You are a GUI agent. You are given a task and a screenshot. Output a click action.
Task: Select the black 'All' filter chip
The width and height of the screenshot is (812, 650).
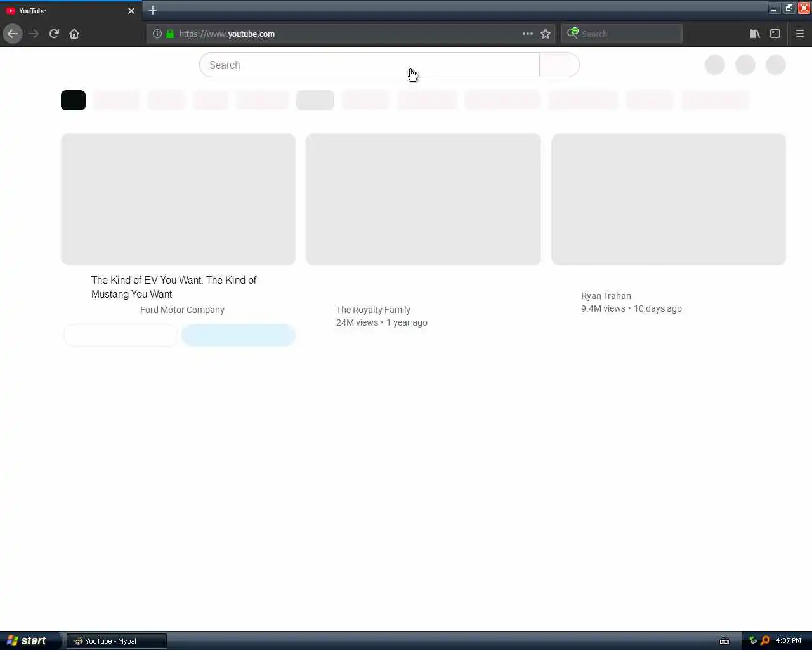(73, 100)
